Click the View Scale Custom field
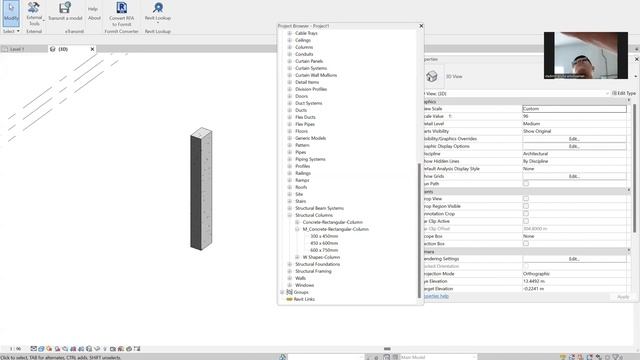 click(x=574, y=109)
